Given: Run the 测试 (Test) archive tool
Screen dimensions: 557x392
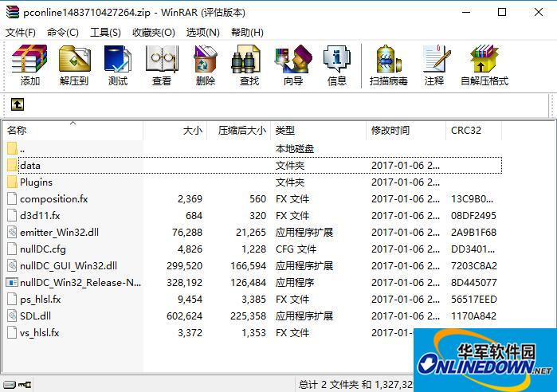Looking at the screenshot, I should tap(117, 65).
